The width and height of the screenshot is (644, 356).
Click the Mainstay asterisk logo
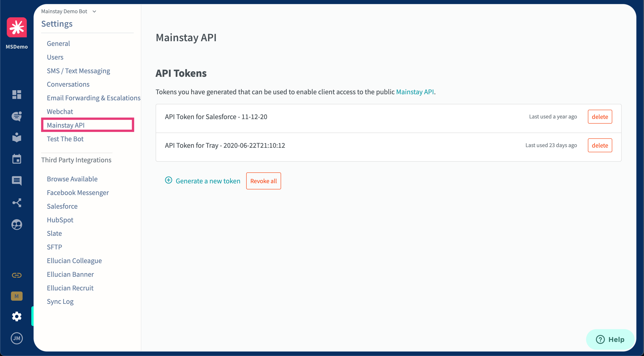[x=17, y=27]
